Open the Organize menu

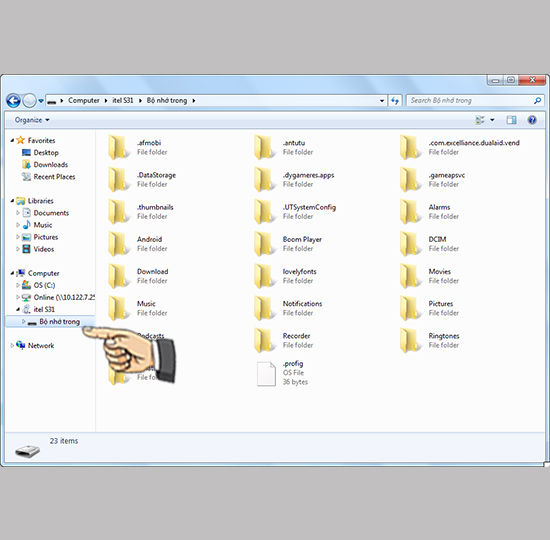pyautogui.click(x=32, y=120)
